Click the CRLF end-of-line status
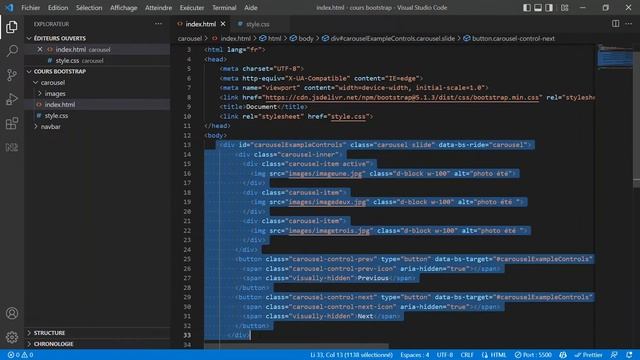Screen dimensions: 640x360 pyautogui.click(x=467, y=355)
